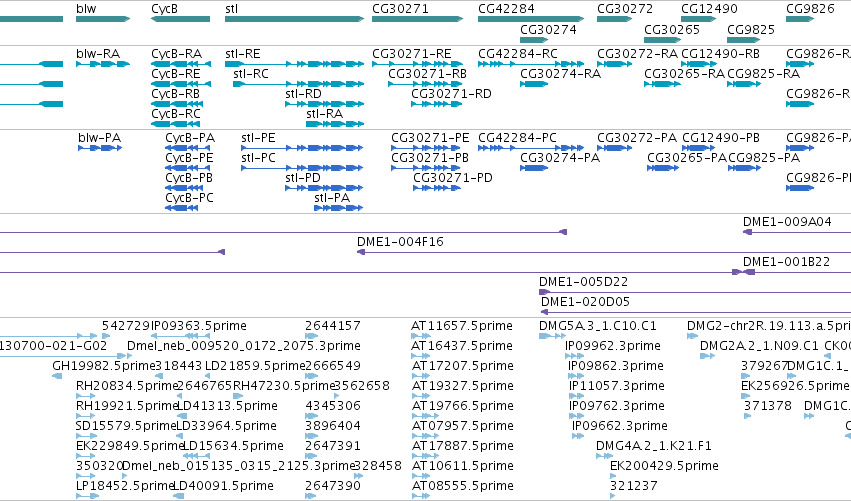
Task: Click the blw-RA transcript label
Action: [98, 53]
